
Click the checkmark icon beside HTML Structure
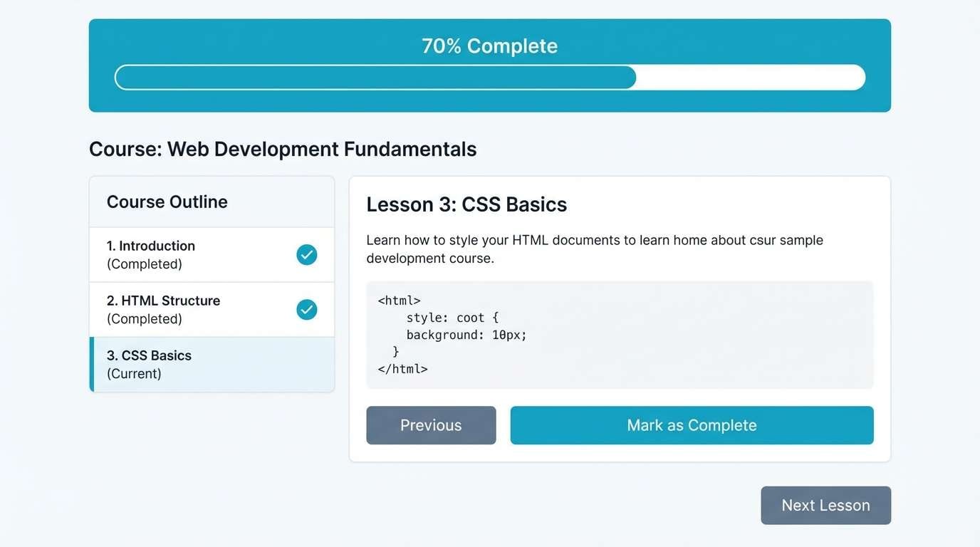pos(306,309)
